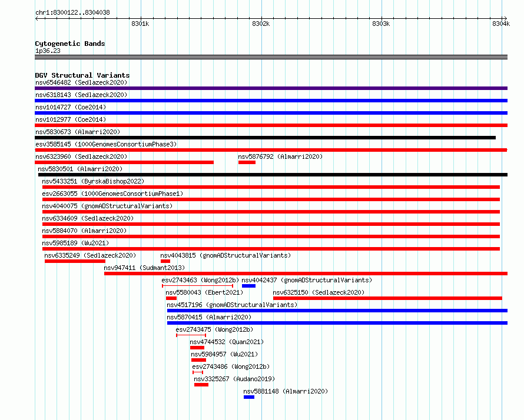Click the blue bar under nsv5881148
Screen dimensions: 524x420
[x=249, y=397]
